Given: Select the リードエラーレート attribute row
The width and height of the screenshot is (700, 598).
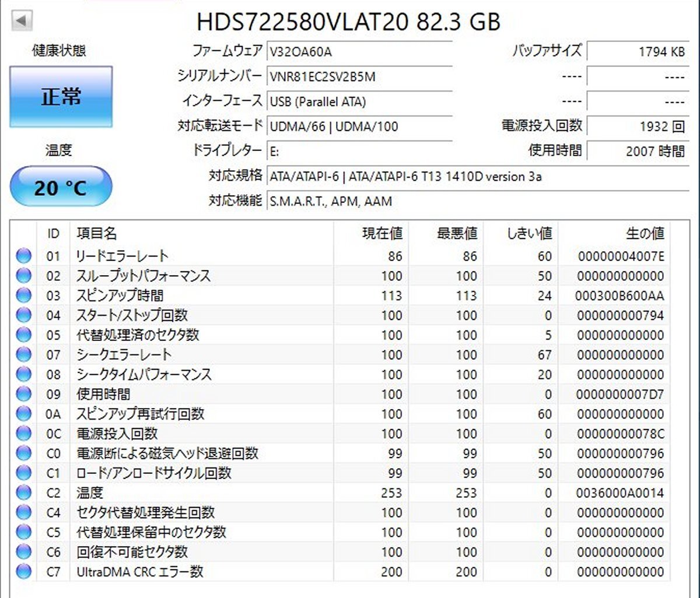Looking at the screenshot, I should coord(341,256).
